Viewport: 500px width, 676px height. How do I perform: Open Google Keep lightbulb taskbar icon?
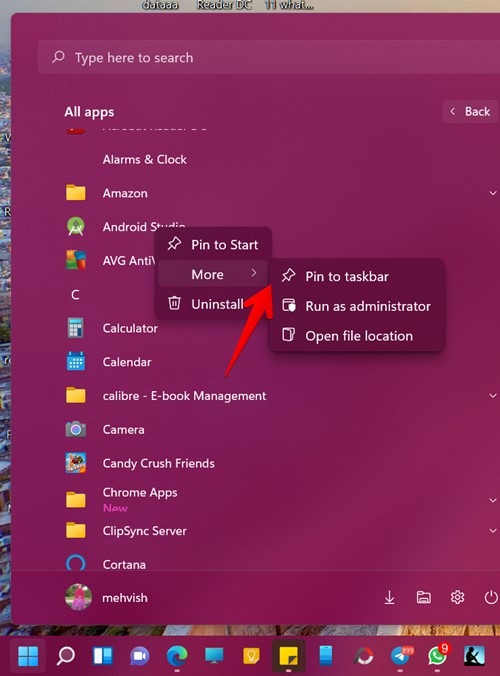(x=251, y=656)
